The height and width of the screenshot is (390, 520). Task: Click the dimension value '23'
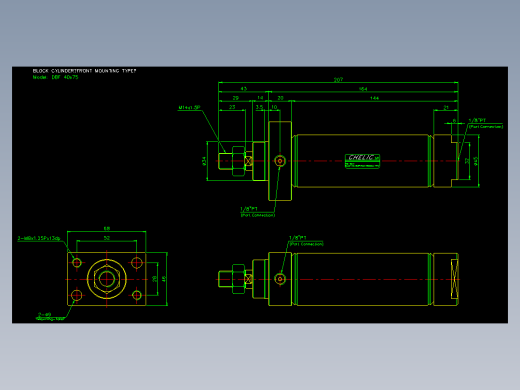pos(232,107)
